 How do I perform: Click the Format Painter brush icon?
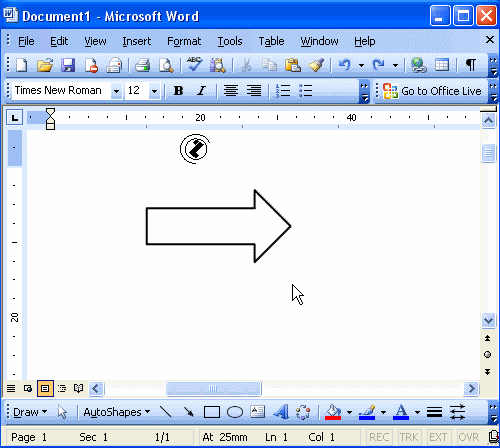point(316,65)
